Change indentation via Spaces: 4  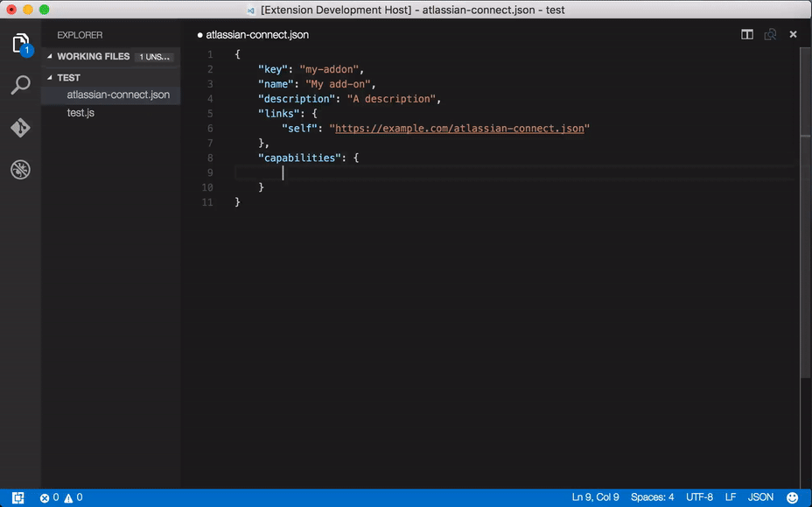pos(652,497)
